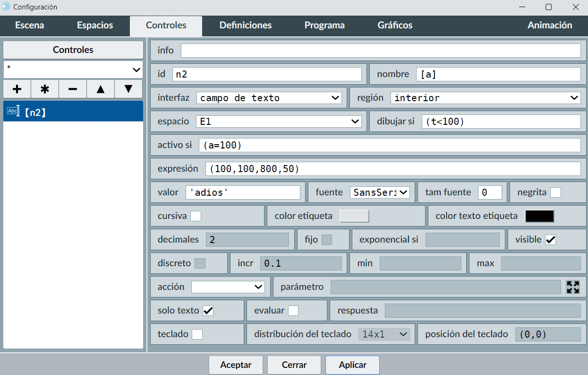Select the n2 text field control item
This screenshot has height=375, width=588.
(73, 112)
